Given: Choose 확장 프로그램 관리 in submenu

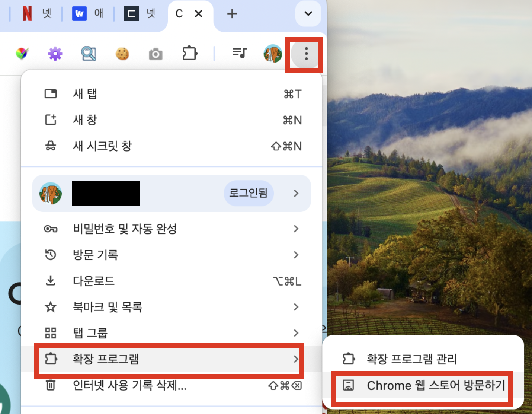Looking at the screenshot, I should [x=423, y=359].
